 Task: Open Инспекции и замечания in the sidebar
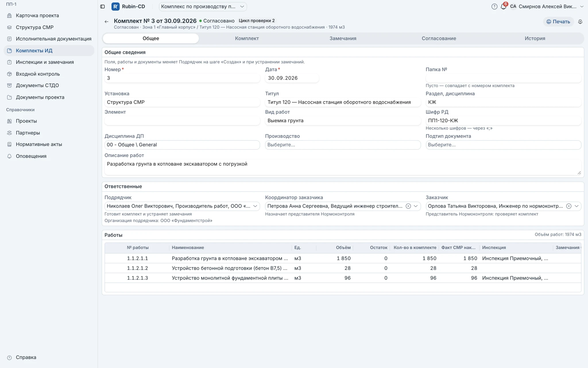(x=45, y=62)
